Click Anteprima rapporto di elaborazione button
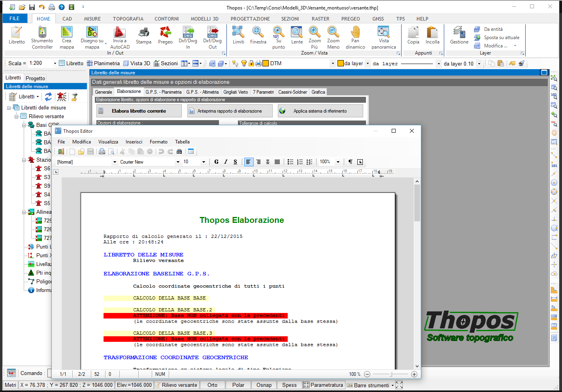This screenshot has width=562, height=392. (230, 111)
